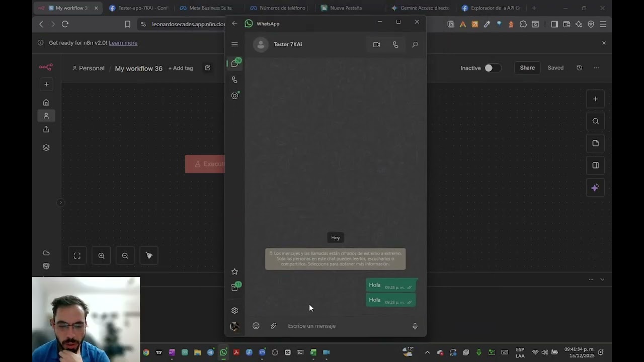This screenshot has width=644, height=362.
Task: Open Telegram from Windows taskbar
Action: pyautogui.click(x=210, y=352)
